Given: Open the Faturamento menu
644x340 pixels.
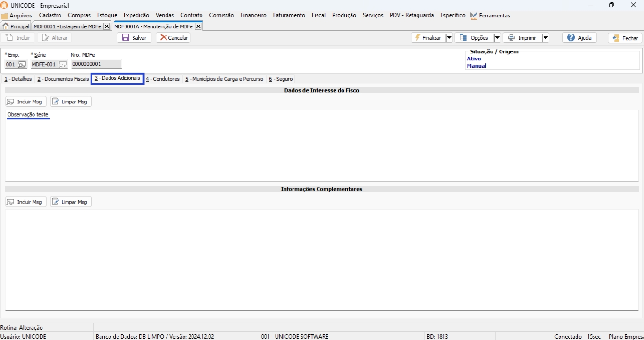Looking at the screenshot, I should click(x=289, y=15).
